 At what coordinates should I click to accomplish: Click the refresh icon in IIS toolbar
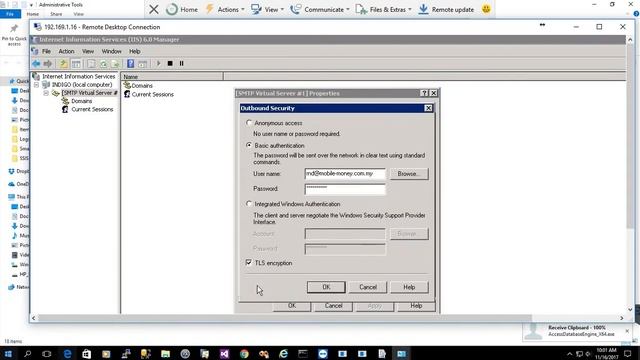coord(103,64)
